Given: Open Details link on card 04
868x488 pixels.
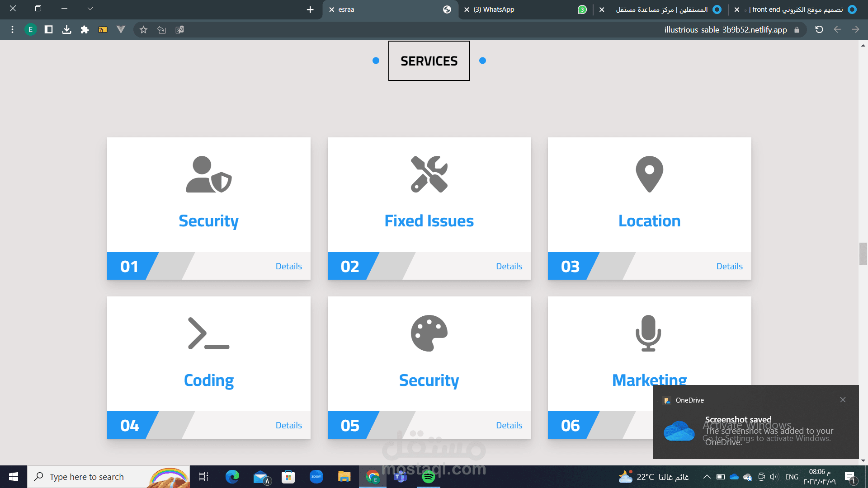Looking at the screenshot, I should click(288, 425).
